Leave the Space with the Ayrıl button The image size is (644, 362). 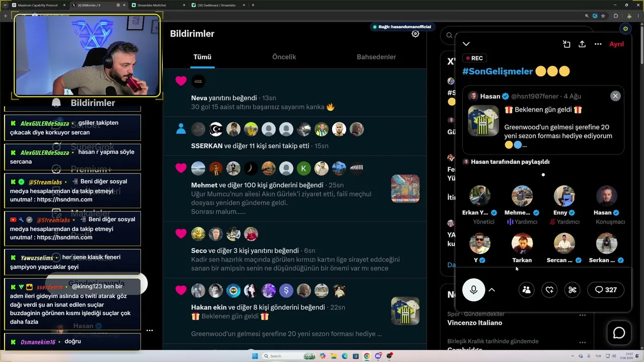pos(616,44)
